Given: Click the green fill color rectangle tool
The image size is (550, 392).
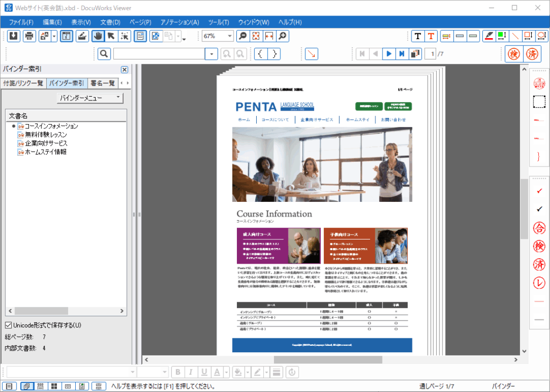Looking at the screenshot, I should coord(502,36).
